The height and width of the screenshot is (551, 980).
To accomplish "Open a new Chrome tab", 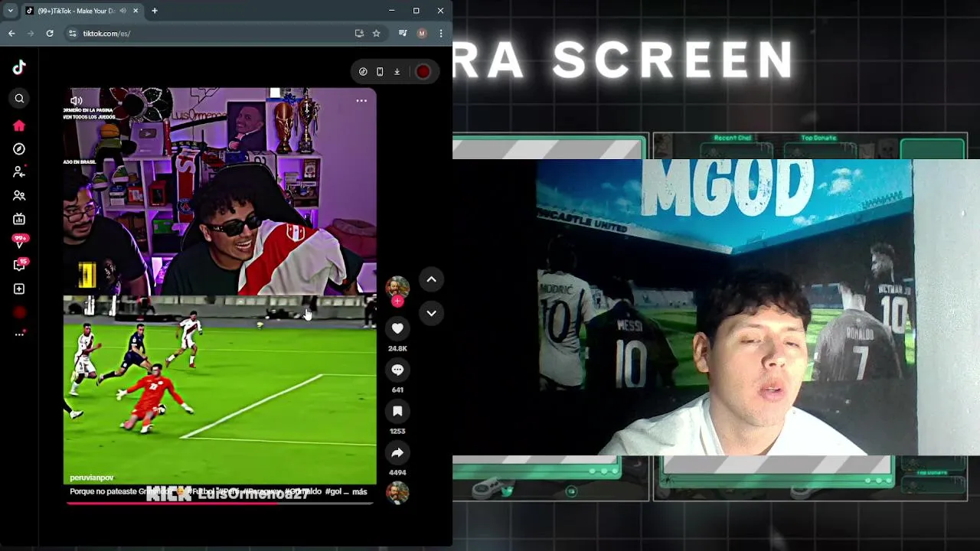I will click(x=154, y=11).
